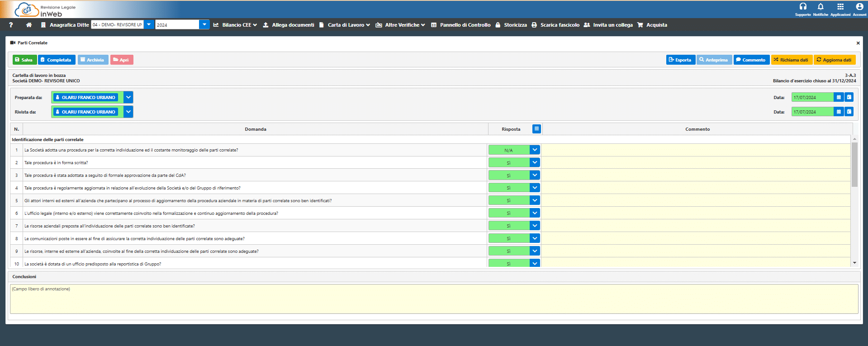This screenshot has width=868, height=346.
Task: Click the scrollbar down arrow
Action: 854,263
